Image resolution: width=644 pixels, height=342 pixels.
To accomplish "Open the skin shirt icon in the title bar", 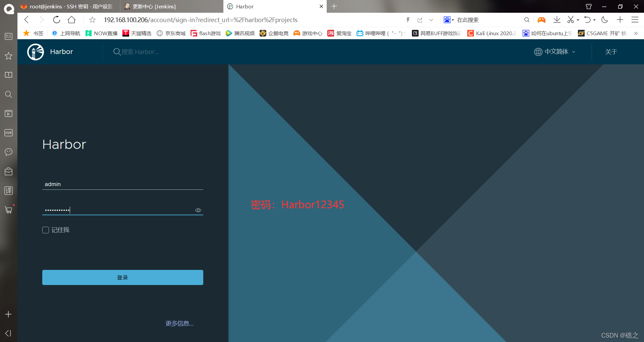I will 589,6.
